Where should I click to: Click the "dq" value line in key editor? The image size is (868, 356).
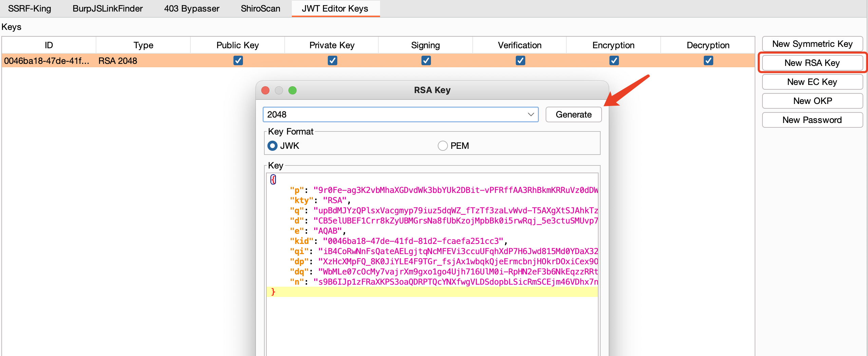(x=444, y=272)
